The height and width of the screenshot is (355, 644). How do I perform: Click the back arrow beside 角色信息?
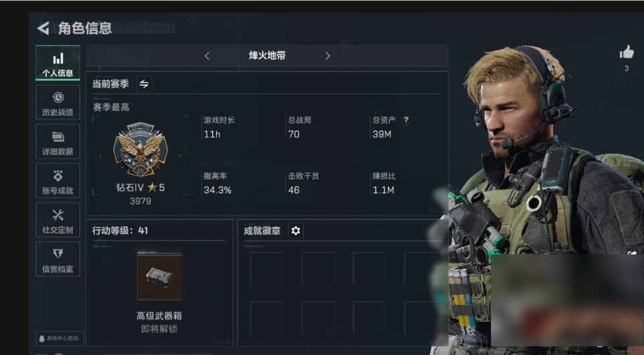pos(43,28)
